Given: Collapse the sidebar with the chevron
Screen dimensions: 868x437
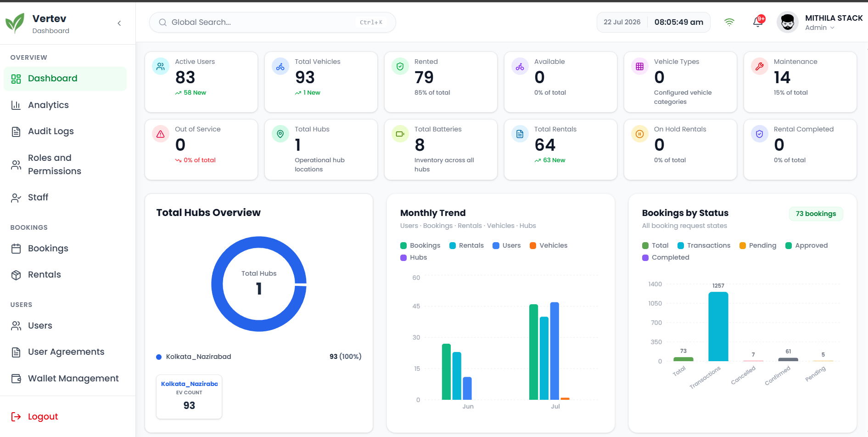Looking at the screenshot, I should click(x=119, y=23).
